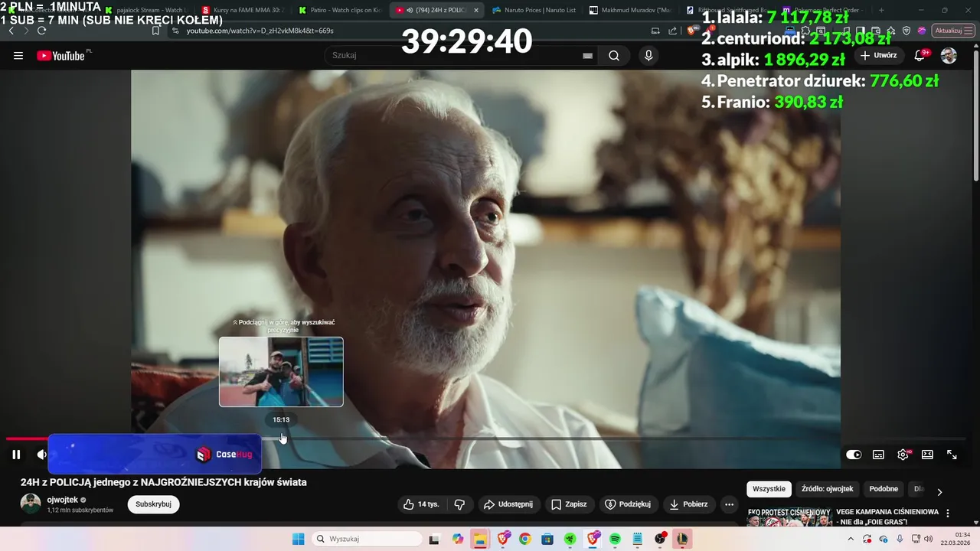The width and height of the screenshot is (980, 551).
Task: Show more filter chips with right arrow
Action: pos(939,491)
